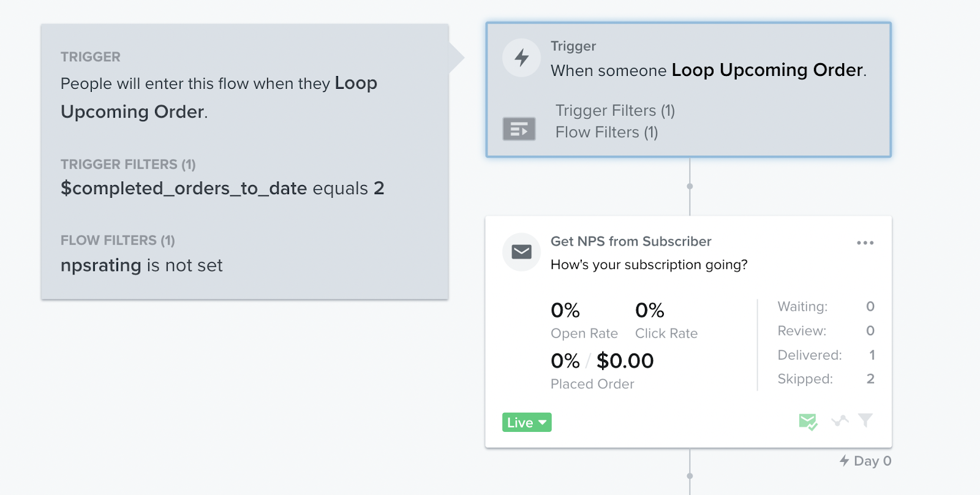
Task: Click the filters icon beside Trigger Filters
Action: pos(519,129)
